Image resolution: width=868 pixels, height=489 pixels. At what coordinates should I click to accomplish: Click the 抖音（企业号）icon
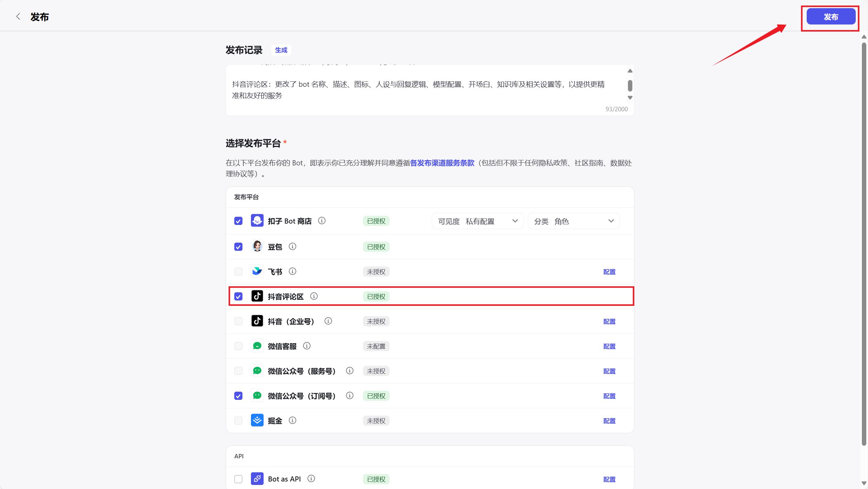257,321
